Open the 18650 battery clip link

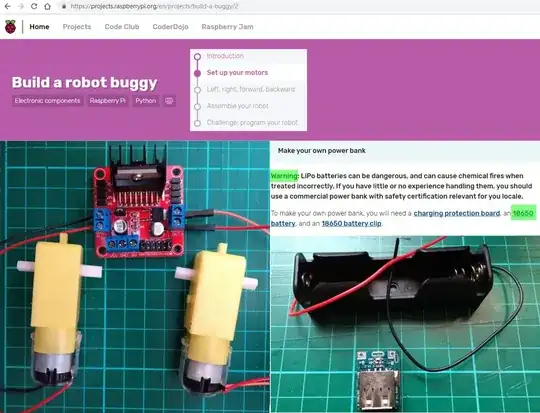tap(351, 224)
